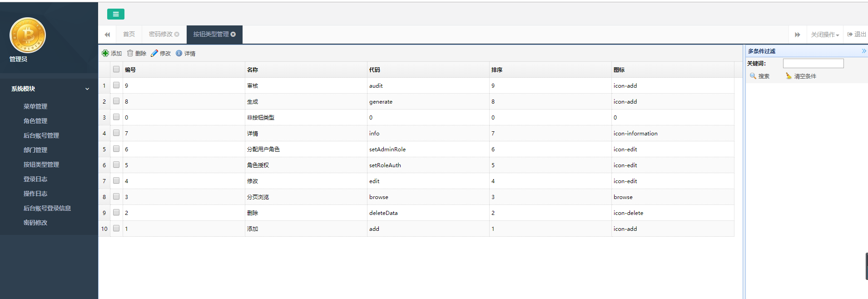
Task: Close the 密码修改 tab
Action: coord(177,35)
